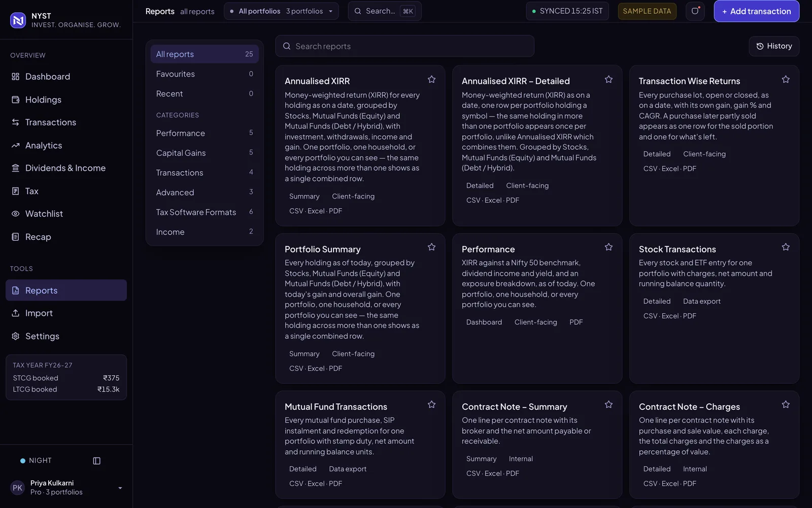Click the SAMPLE DATA badge
812x508 pixels.
click(647, 11)
